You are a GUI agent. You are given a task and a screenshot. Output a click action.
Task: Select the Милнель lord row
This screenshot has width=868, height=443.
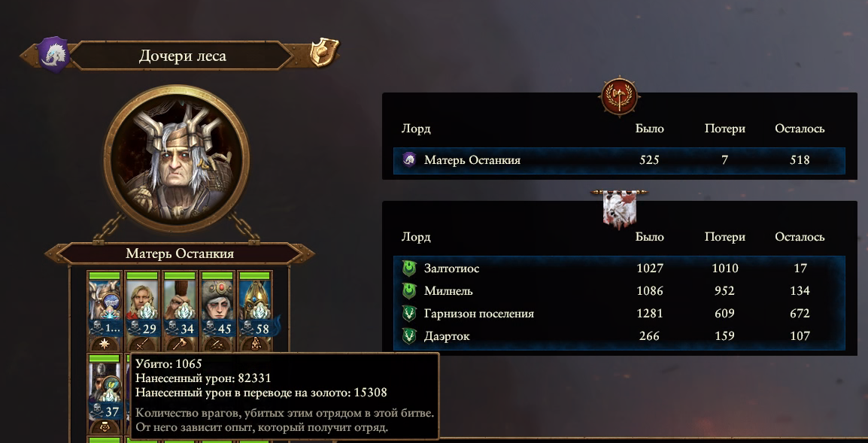(619, 291)
